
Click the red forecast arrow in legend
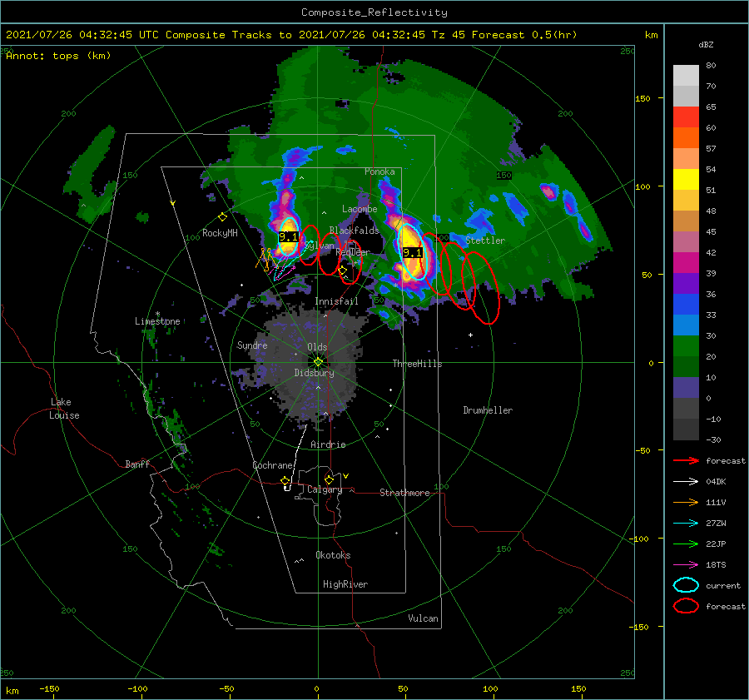[686, 460]
